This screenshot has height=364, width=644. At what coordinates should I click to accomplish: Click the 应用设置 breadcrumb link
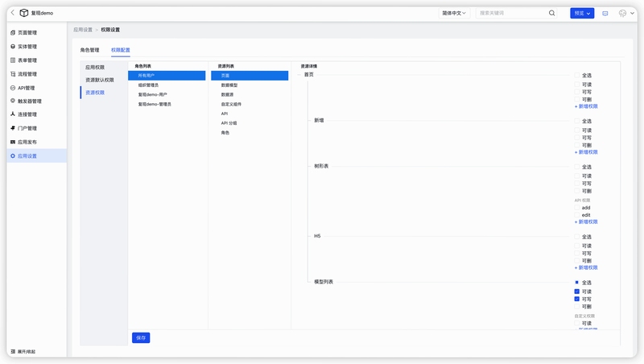[83, 30]
